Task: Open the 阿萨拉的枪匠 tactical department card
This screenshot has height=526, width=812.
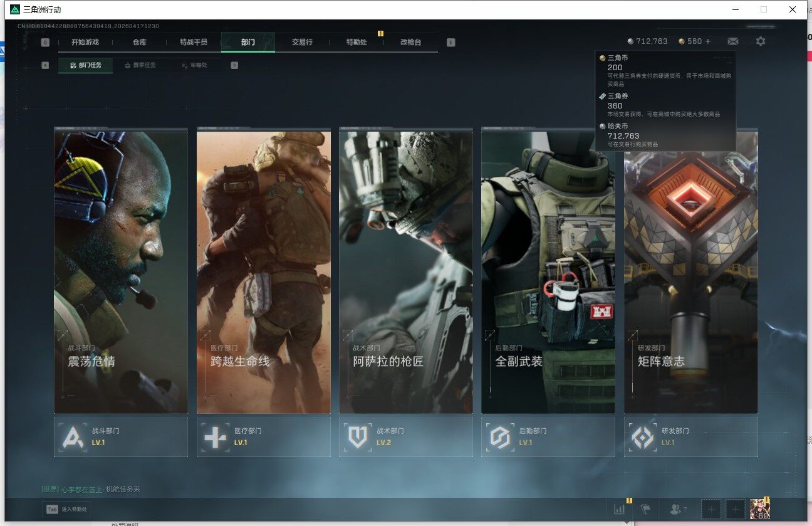Action: pos(406,272)
